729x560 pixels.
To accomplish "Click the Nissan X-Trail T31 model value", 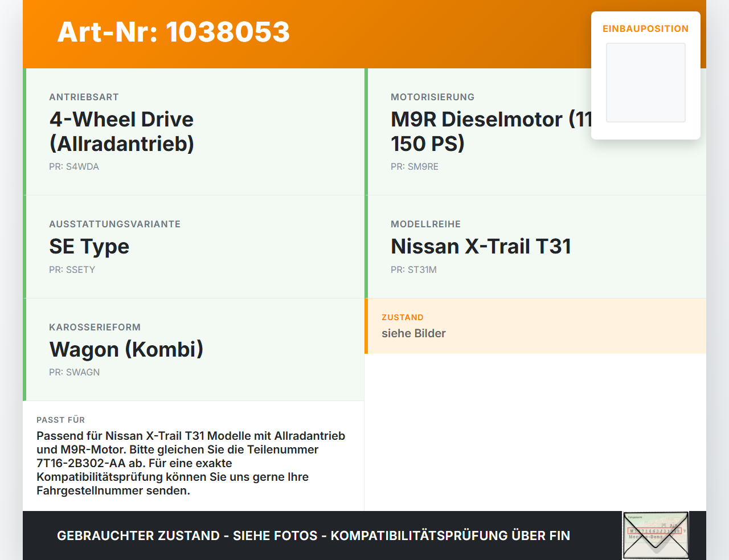I will (x=481, y=247).
